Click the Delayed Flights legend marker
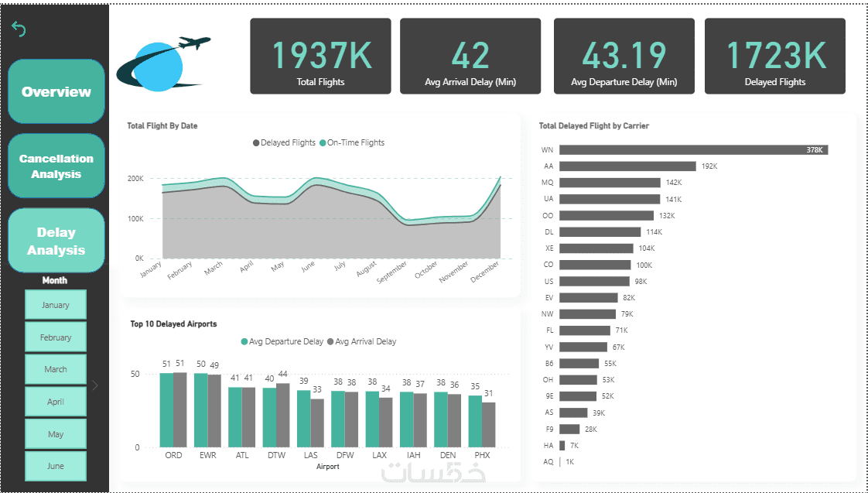The height and width of the screenshot is (493, 868). click(256, 143)
